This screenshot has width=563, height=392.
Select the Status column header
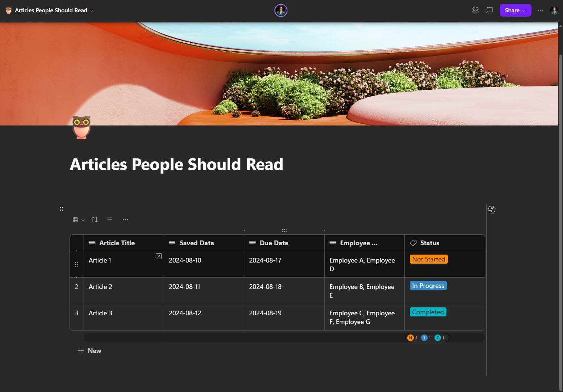(445, 243)
